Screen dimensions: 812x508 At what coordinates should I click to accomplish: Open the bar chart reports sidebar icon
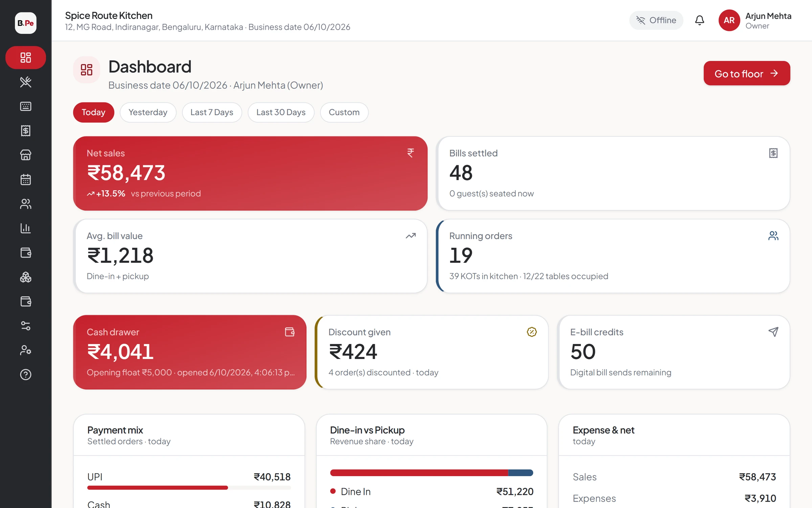26,228
